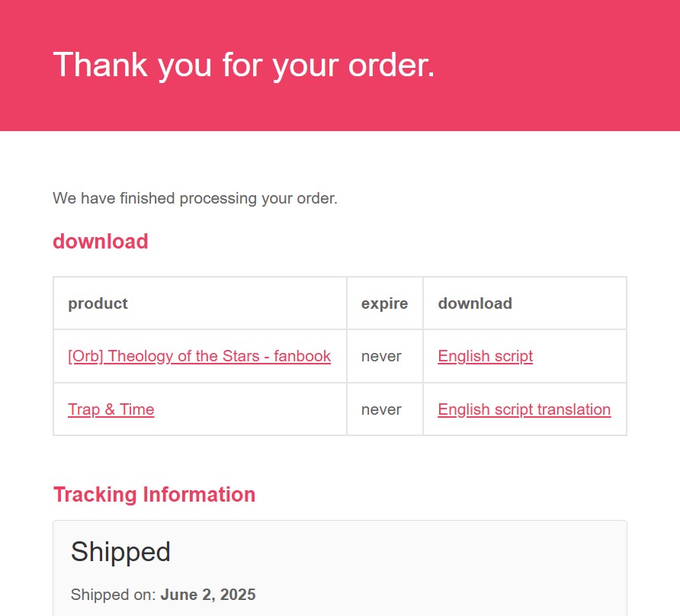Open the Theology of the Stars fanbook link

click(199, 356)
